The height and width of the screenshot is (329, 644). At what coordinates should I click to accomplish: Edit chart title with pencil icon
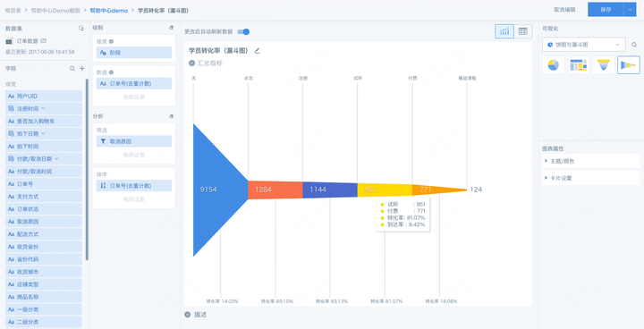(x=258, y=51)
